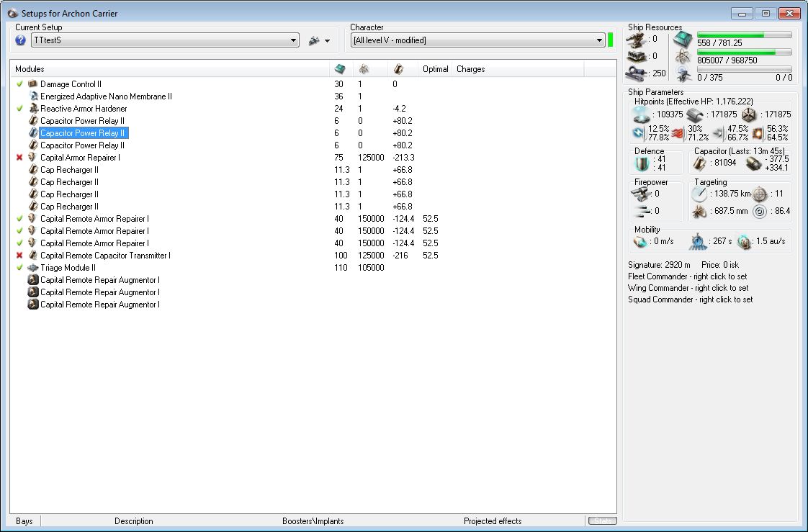Click the powergrid usage progress bar

(x=744, y=52)
